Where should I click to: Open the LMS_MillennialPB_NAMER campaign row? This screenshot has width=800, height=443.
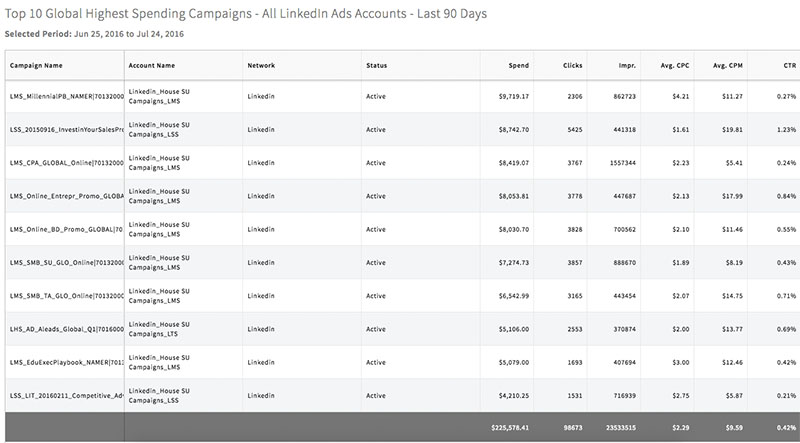point(65,97)
